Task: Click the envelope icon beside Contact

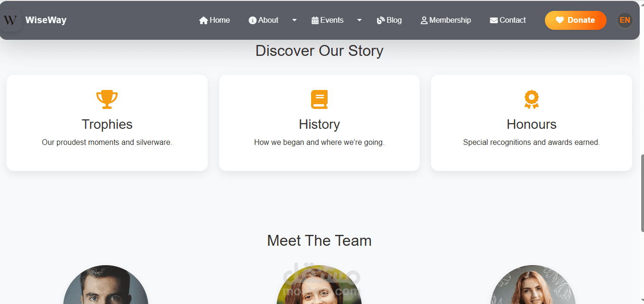Action: [494, 20]
